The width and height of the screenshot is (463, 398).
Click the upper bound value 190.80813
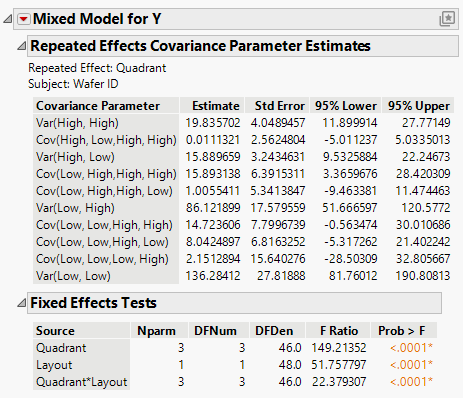pyautogui.click(x=423, y=276)
